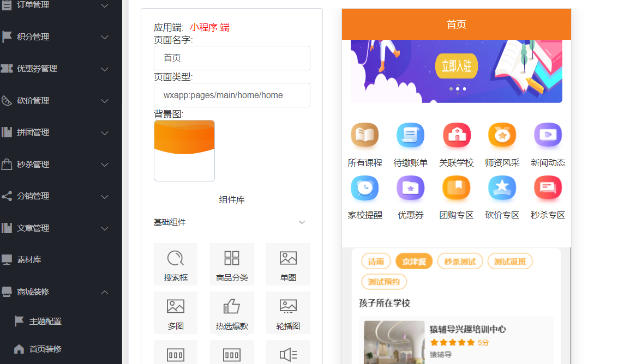The width and height of the screenshot is (618, 364).
Task: Add the 轮播图 carousel component
Action: (288, 313)
